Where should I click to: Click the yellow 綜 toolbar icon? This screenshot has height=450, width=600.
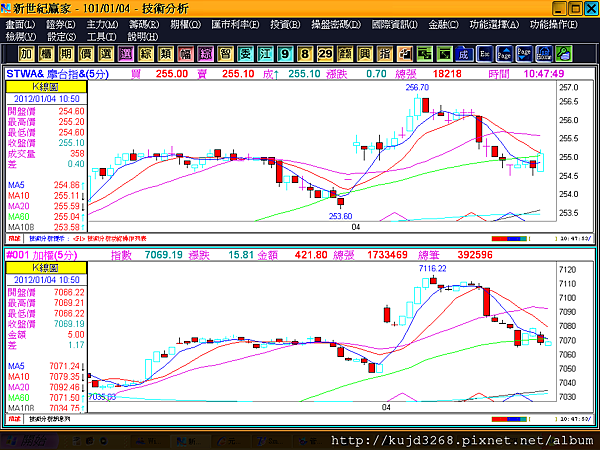(145, 54)
